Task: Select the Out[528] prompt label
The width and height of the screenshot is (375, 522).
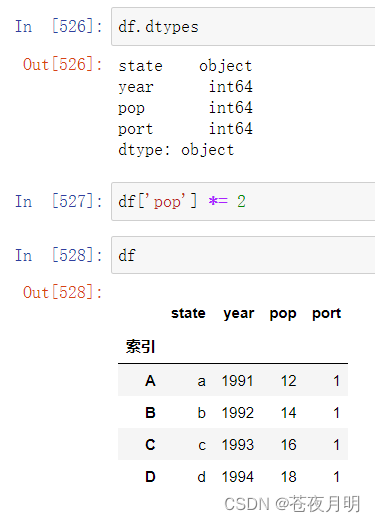Action: pyautogui.click(x=62, y=292)
